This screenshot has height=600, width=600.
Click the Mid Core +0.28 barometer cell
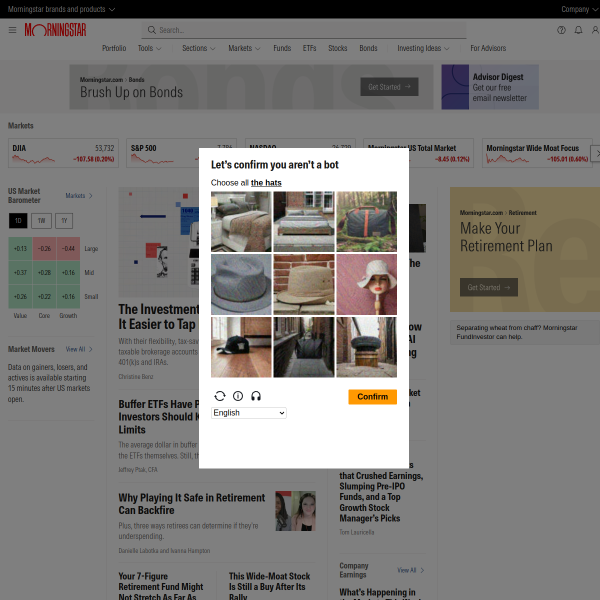point(44,272)
